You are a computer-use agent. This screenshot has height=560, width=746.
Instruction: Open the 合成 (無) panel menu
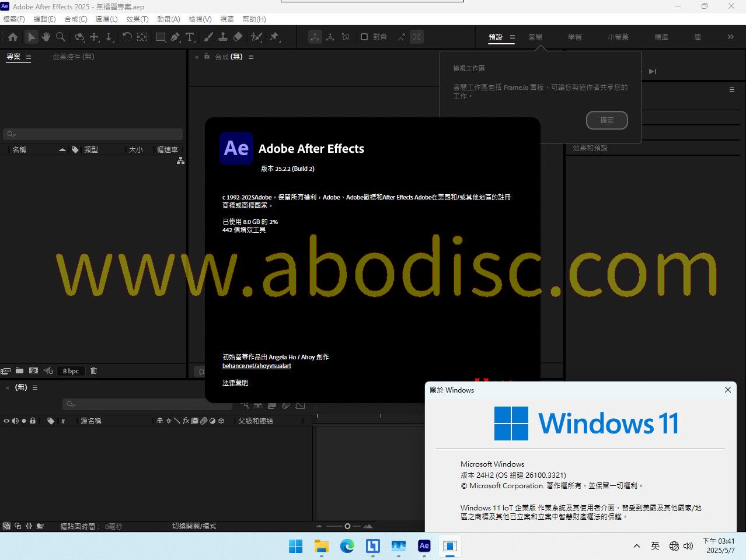[251, 57]
